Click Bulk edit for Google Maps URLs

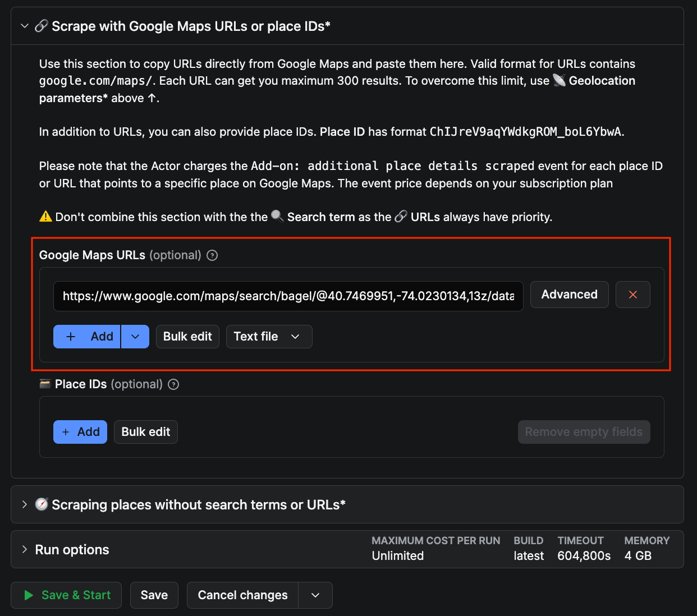(x=187, y=337)
